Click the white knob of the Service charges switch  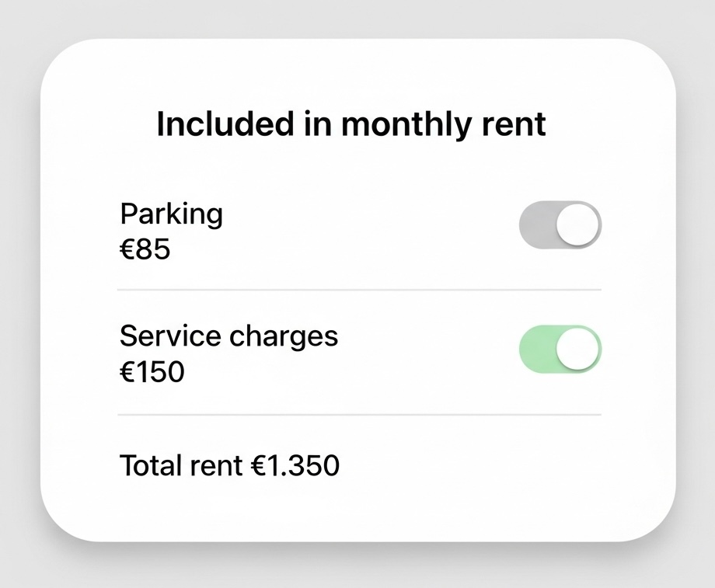click(576, 349)
